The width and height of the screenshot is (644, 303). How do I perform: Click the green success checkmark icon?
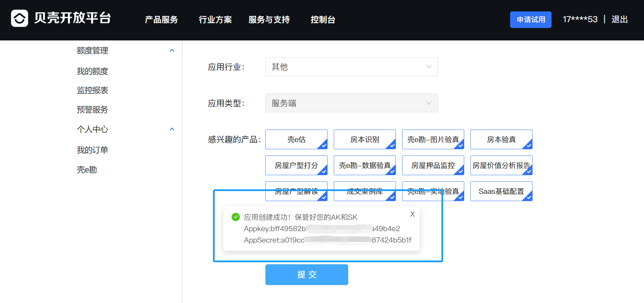pos(236,217)
